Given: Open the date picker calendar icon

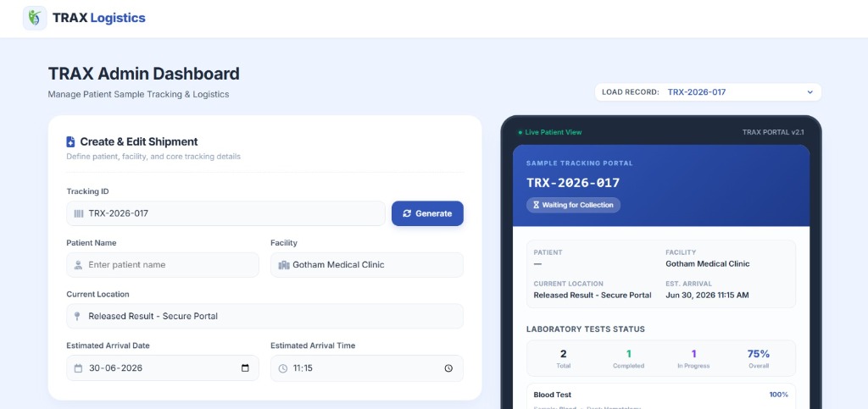Looking at the screenshot, I should tap(245, 368).
